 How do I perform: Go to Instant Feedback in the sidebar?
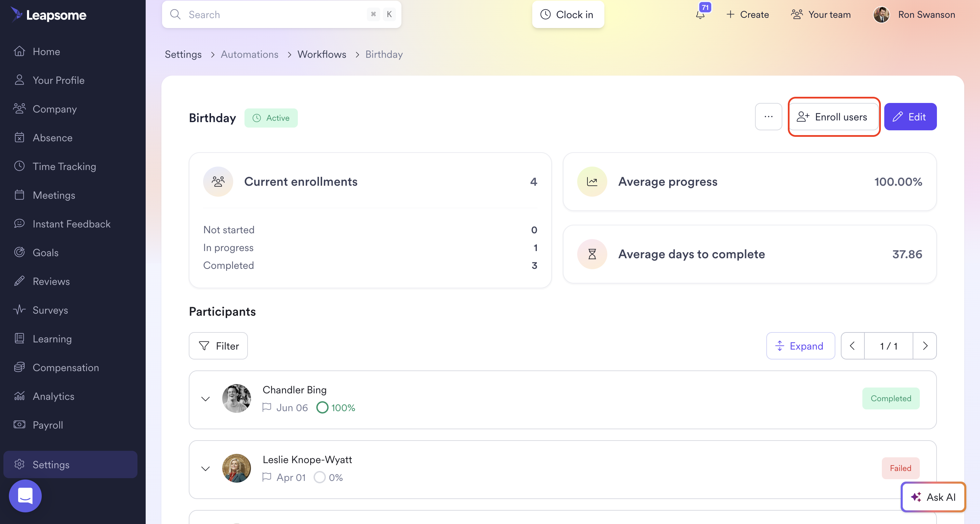click(x=71, y=224)
